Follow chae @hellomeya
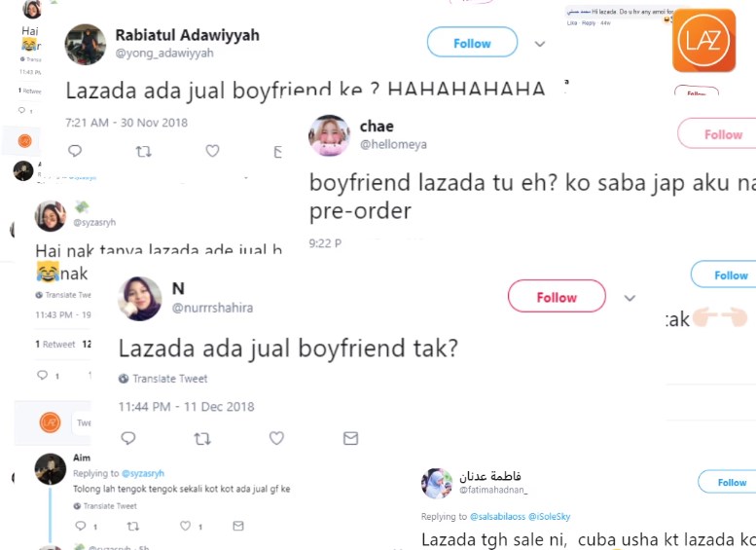This screenshot has height=550, width=756. [x=718, y=134]
